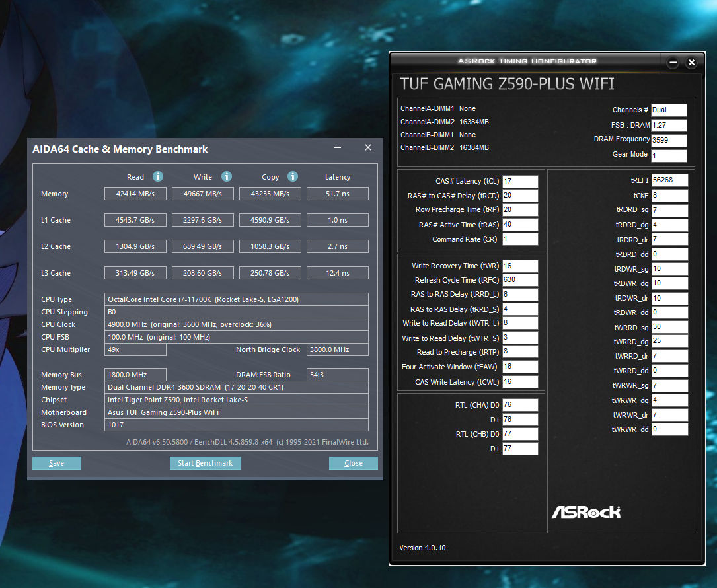Close the ASRock Timing Configurator window
Viewport: 717px width, 588px height.
691,63
